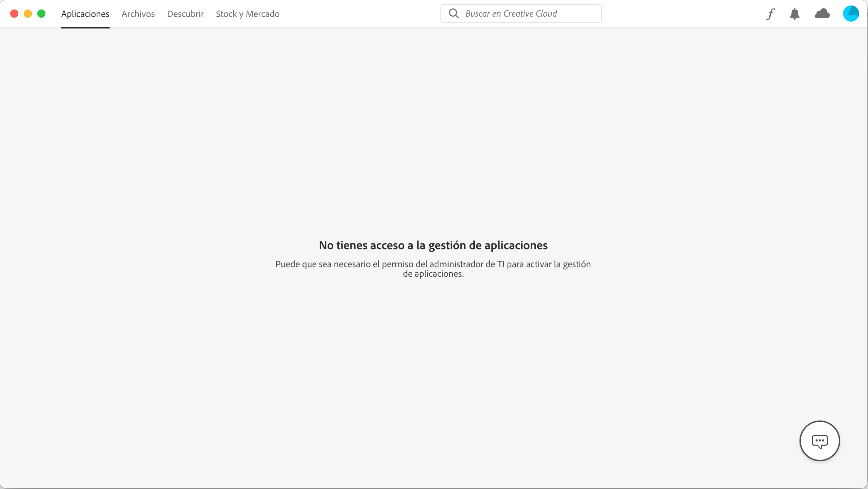Select the heading 'No tienes acceso a la gestión de aplicaciones'
The width and height of the screenshot is (868, 489).
coord(433,245)
